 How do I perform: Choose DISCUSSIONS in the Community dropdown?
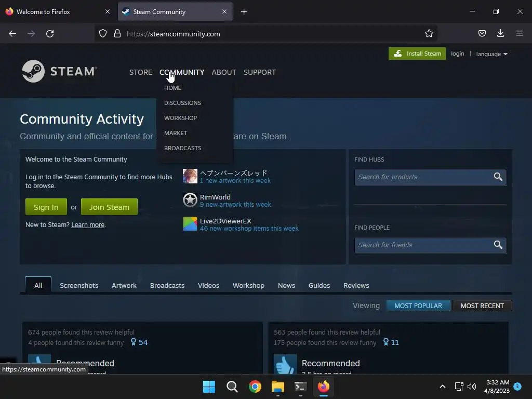click(x=182, y=103)
